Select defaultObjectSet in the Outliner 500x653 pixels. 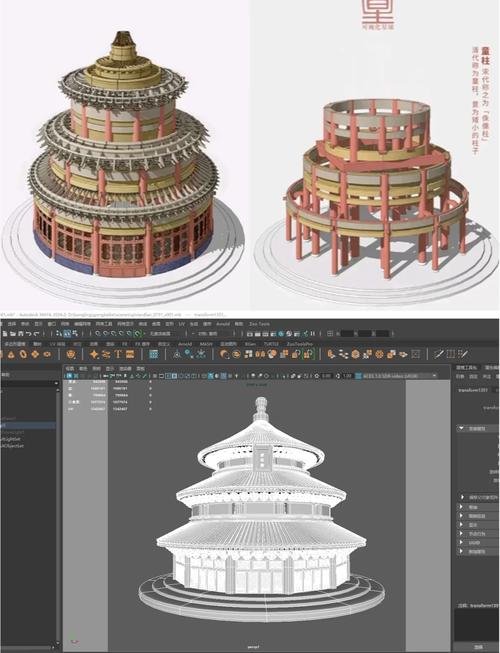(x=12, y=446)
